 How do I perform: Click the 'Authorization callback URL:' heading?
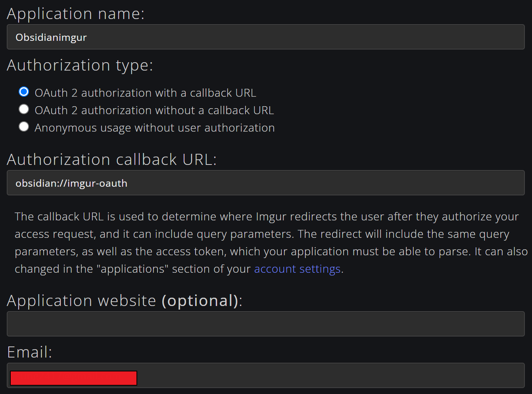point(112,159)
